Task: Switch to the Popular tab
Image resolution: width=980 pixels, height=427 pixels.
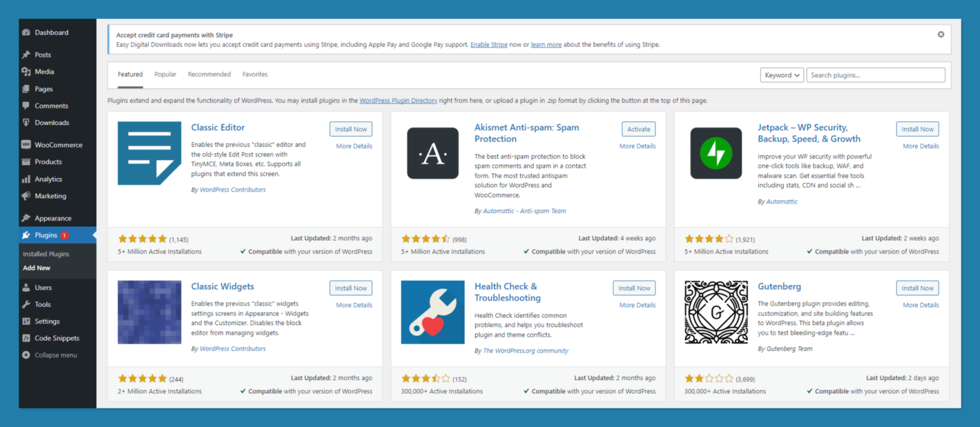Action: click(165, 75)
